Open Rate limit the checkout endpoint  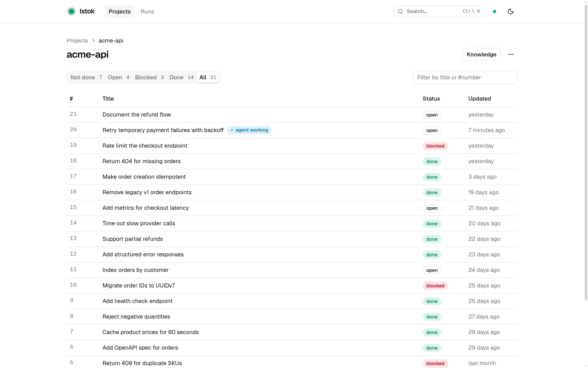[145, 146]
